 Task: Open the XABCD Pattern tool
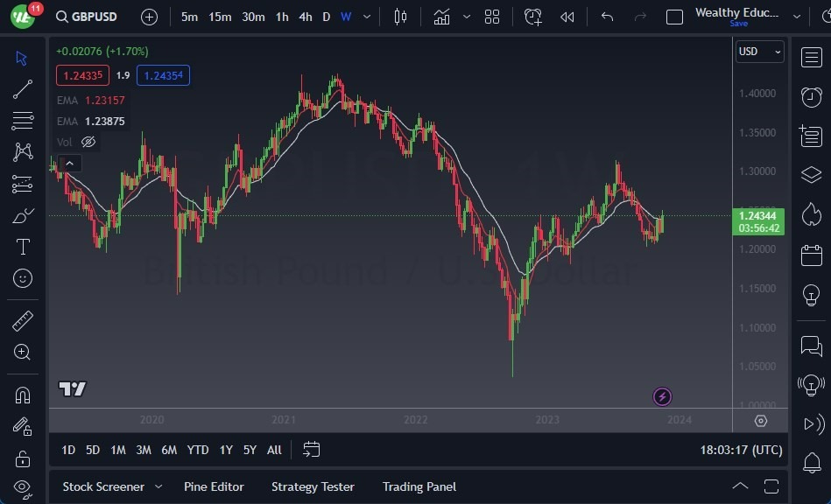(x=23, y=151)
